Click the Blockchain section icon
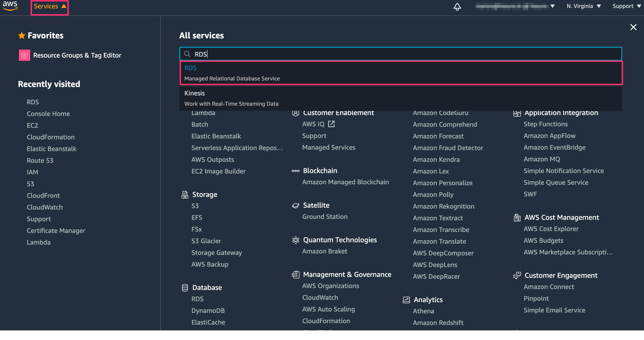Viewport: 644px width, 340px height. tap(296, 171)
